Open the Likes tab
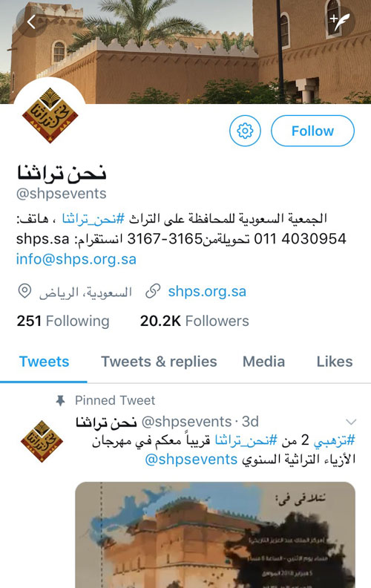Screen dimensions: 371x588 [335, 362]
